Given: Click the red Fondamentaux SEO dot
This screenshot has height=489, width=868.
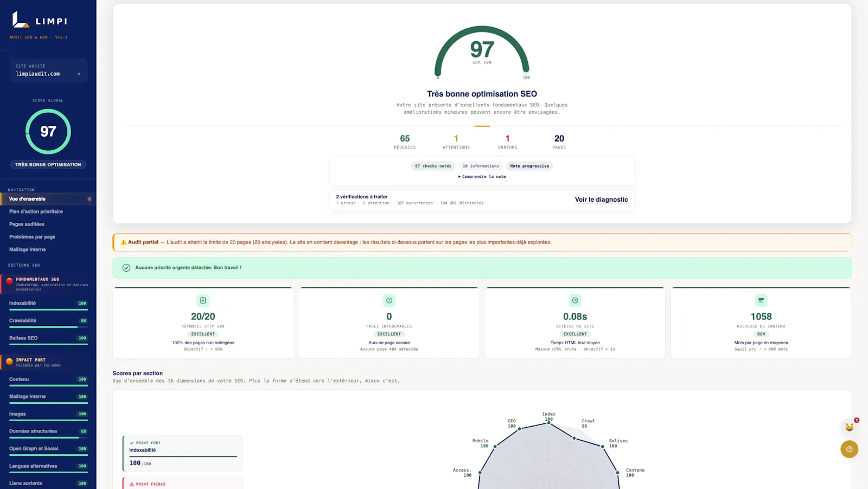Looking at the screenshot, I should [x=9, y=281].
